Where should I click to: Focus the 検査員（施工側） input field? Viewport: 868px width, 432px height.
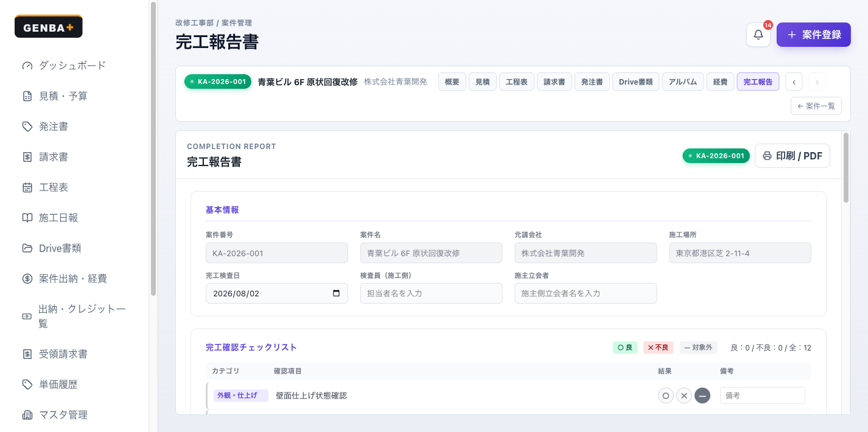point(431,293)
